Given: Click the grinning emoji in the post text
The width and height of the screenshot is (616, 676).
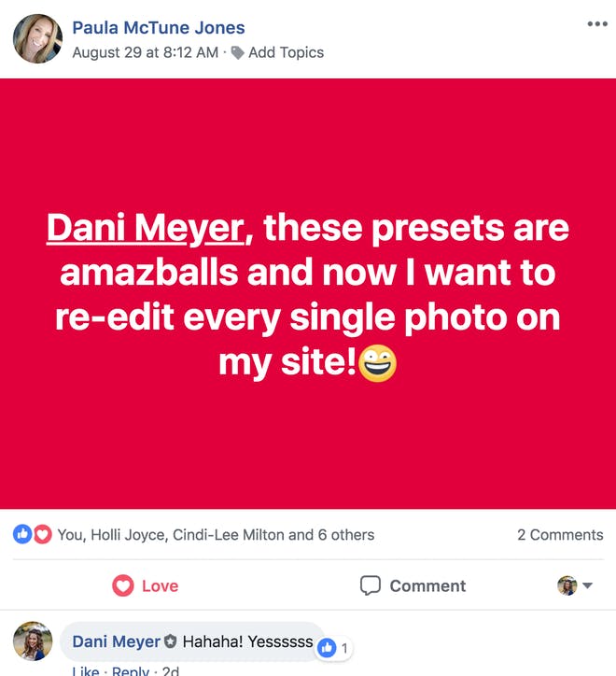Looking at the screenshot, I should coord(377,363).
